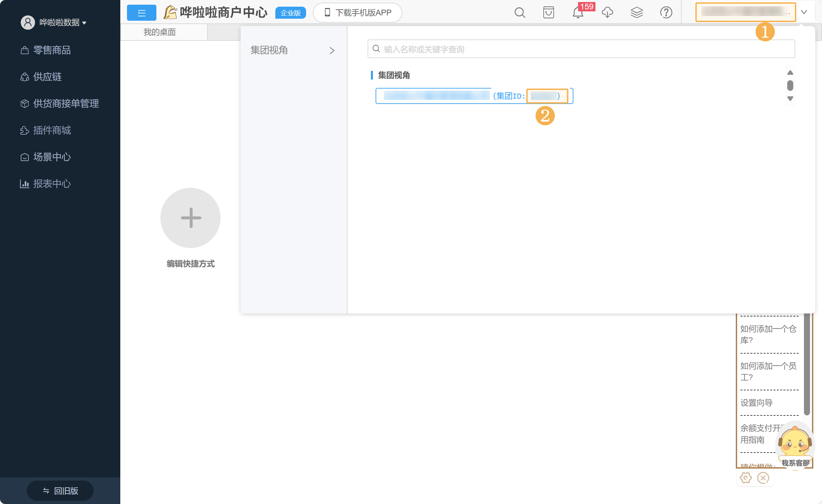Switch back via the 回旧版 button
Image resolution: width=822 pixels, height=504 pixels.
60,490
